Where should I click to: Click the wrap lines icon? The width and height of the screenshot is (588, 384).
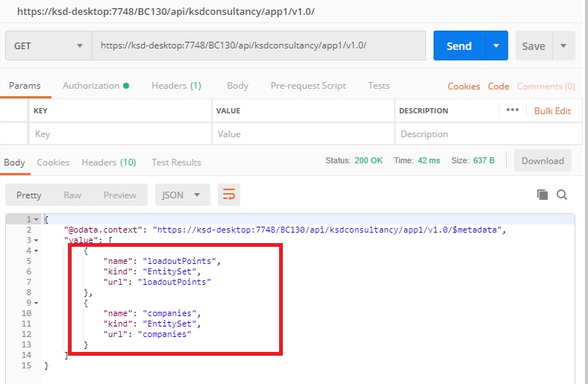[x=229, y=195]
